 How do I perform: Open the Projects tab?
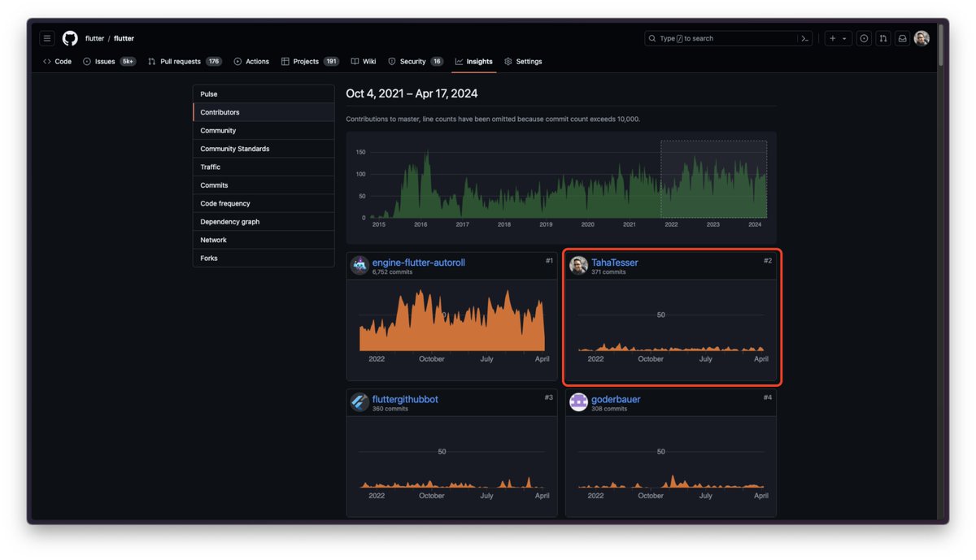point(310,62)
